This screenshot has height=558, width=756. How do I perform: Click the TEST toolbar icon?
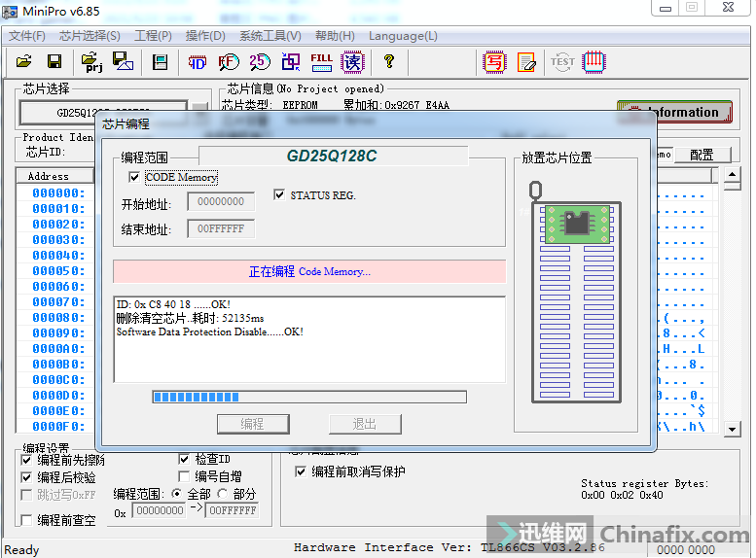[x=562, y=62]
